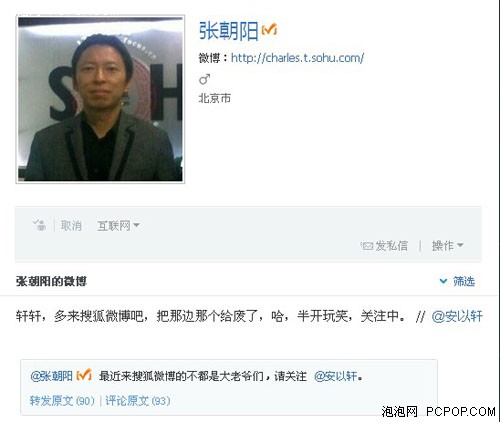This screenshot has height=422, width=500.
Task: Click @张朝阳 in the quoted post
Action: 51,376
